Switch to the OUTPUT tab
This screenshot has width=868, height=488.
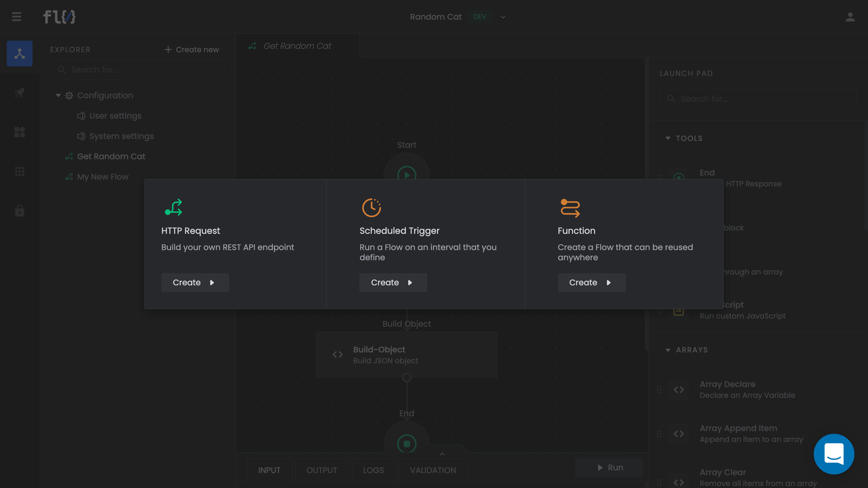321,470
